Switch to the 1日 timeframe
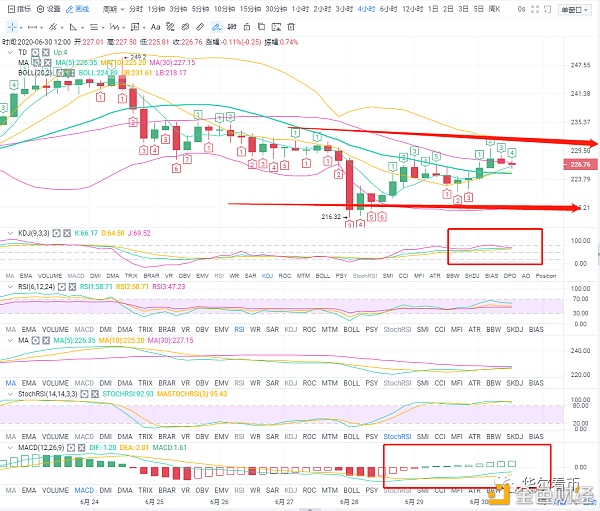Viewport: 600px width, 511px height. tap(433, 9)
